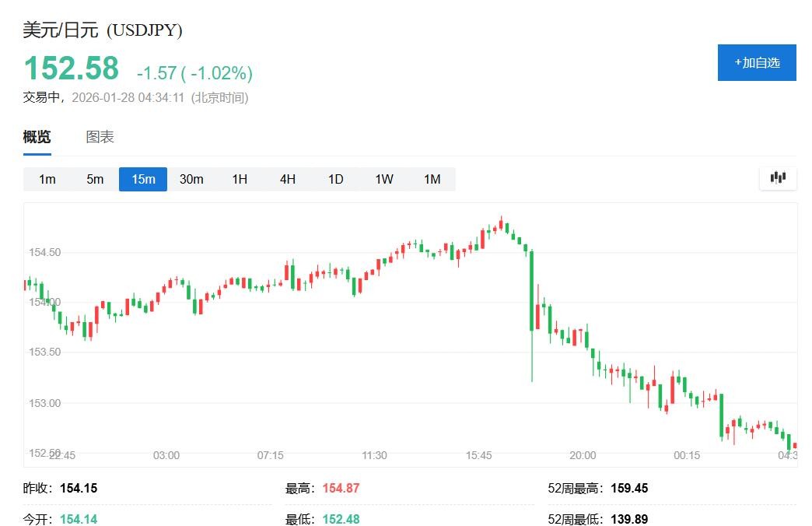Select the 1m timeframe
Viewport: 812px width, 526px height.
(47, 179)
